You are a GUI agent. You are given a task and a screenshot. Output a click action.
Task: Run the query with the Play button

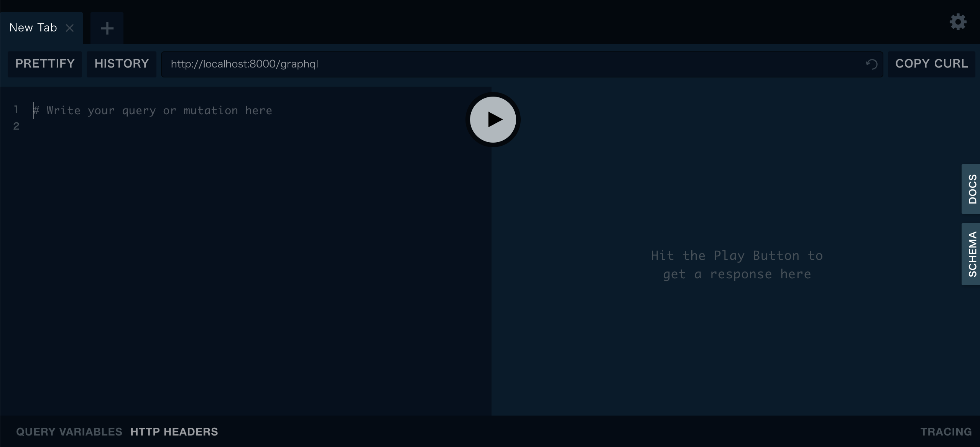click(x=493, y=120)
